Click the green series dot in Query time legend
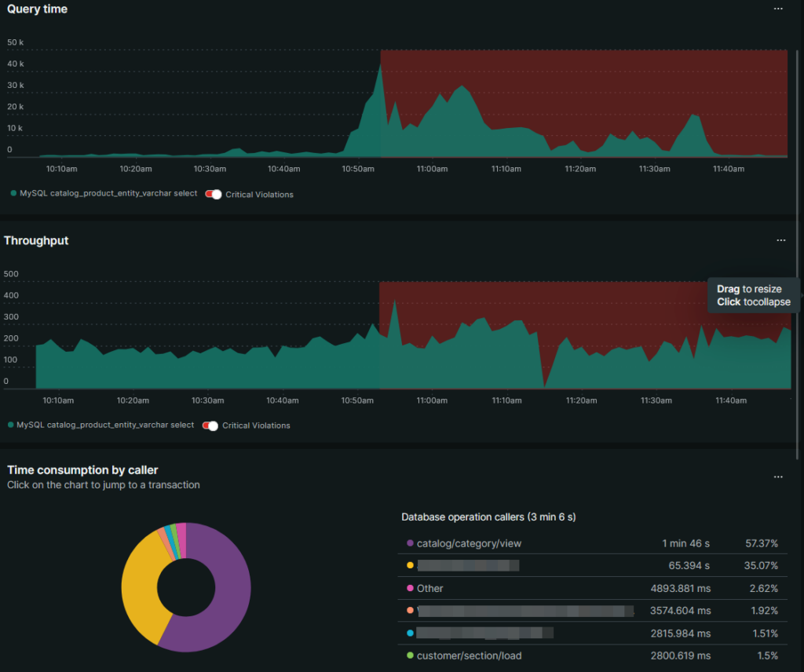Image resolution: width=804 pixels, height=672 pixels. point(11,192)
